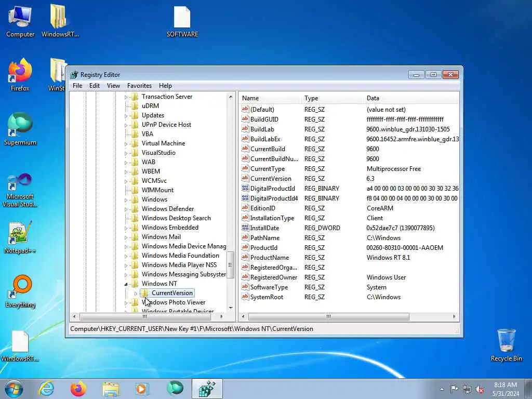Select the RegisteredOwner value

coord(273,277)
